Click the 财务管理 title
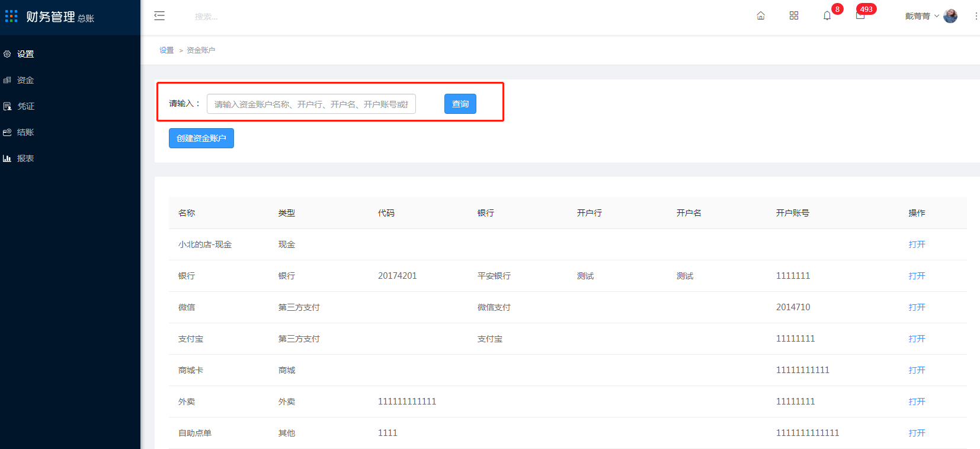The width and height of the screenshot is (980, 449). (x=50, y=17)
